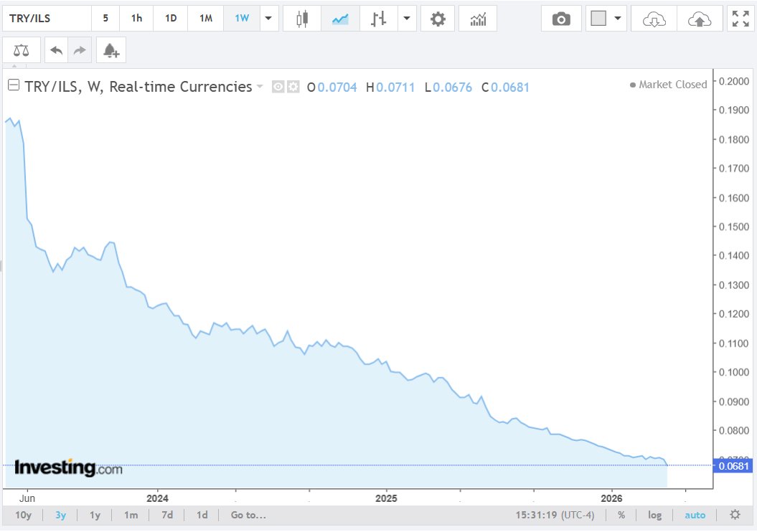This screenshot has width=757, height=532.
Task: Select 1d time range
Action: click(x=202, y=515)
